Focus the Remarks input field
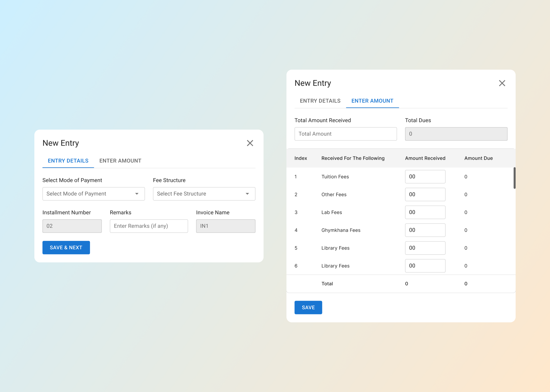Image resolution: width=550 pixels, height=392 pixels. click(x=149, y=226)
